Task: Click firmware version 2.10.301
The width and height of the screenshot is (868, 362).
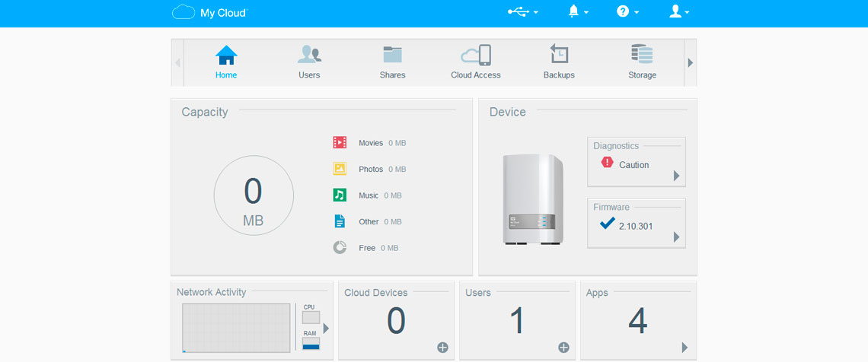Action: click(x=636, y=226)
